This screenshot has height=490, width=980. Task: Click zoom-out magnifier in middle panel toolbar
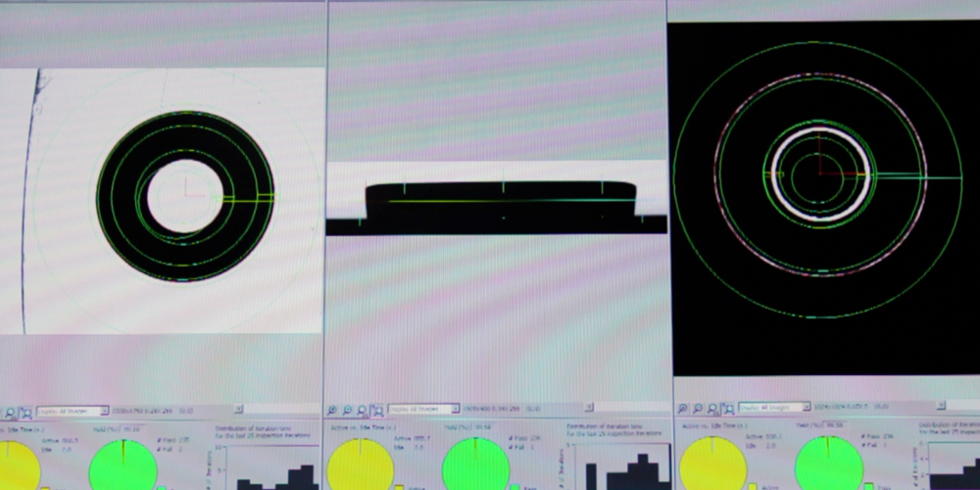[x=347, y=410]
